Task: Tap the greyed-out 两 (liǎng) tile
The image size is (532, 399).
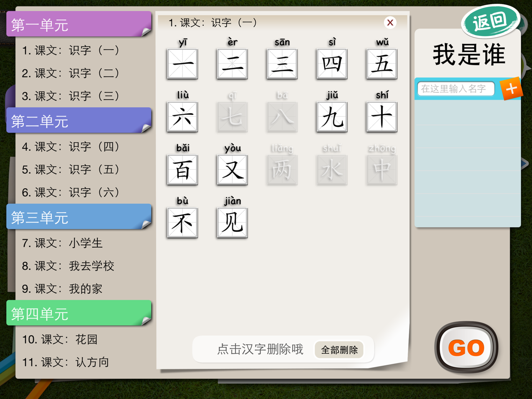Action: tap(282, 170)
